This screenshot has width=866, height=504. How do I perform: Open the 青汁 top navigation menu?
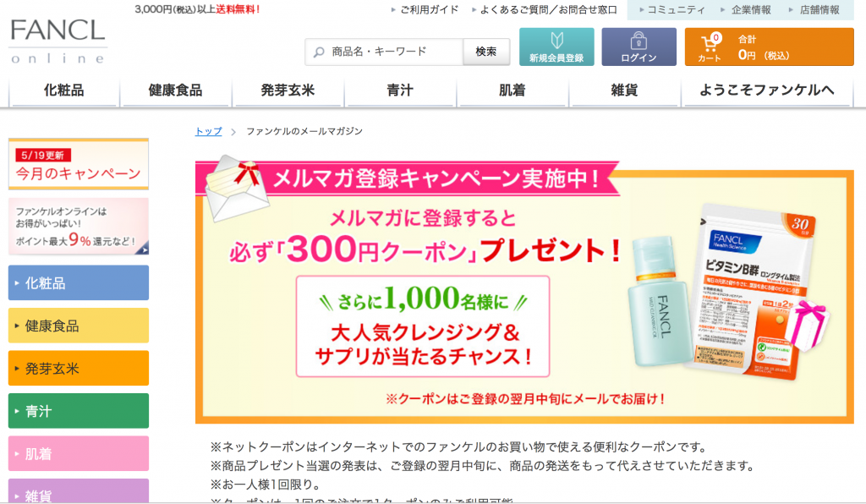[x=400, y=90]
